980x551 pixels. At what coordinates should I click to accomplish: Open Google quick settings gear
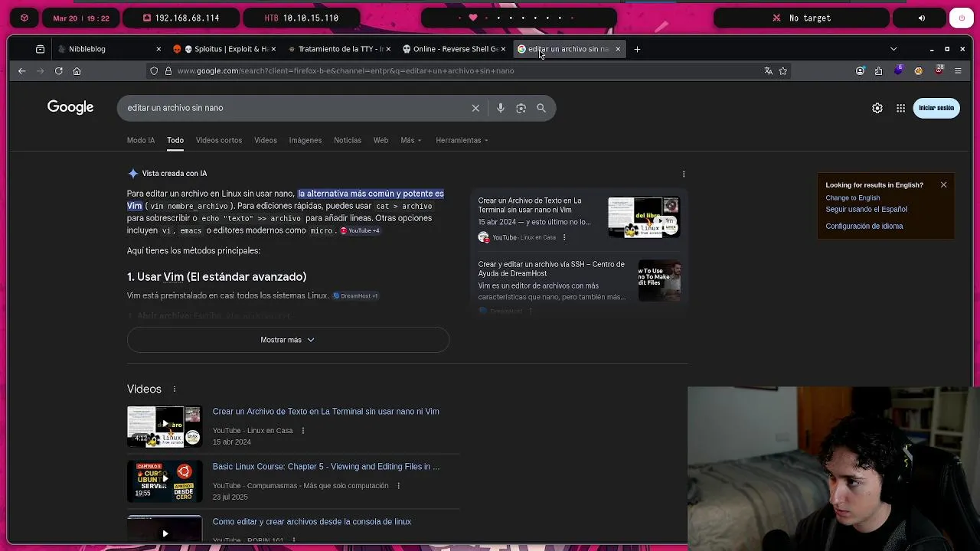click(877, 108)
